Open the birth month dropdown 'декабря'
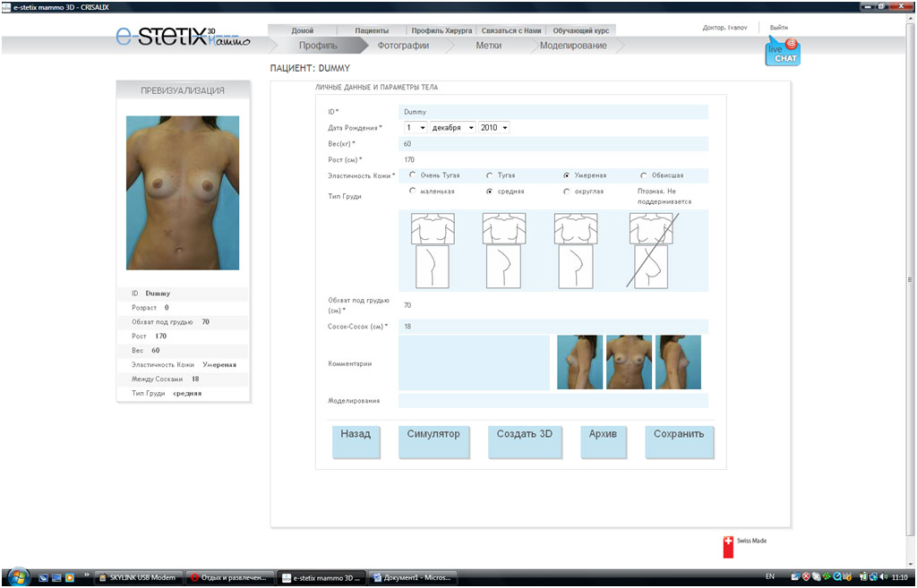 click(x=452, y=127)
